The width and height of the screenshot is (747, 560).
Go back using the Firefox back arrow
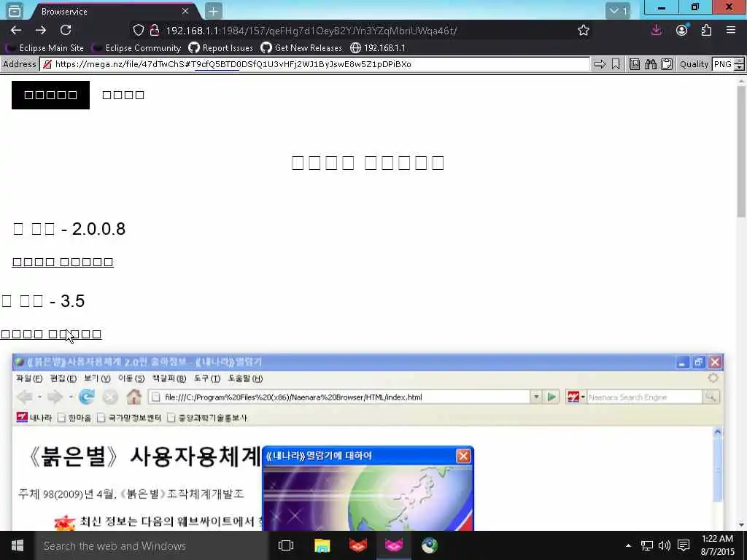coord(16,31)
